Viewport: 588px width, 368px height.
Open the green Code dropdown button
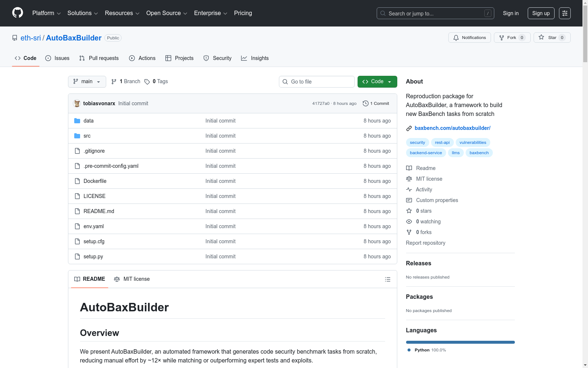pyautogui.click(x=377, y=82)
